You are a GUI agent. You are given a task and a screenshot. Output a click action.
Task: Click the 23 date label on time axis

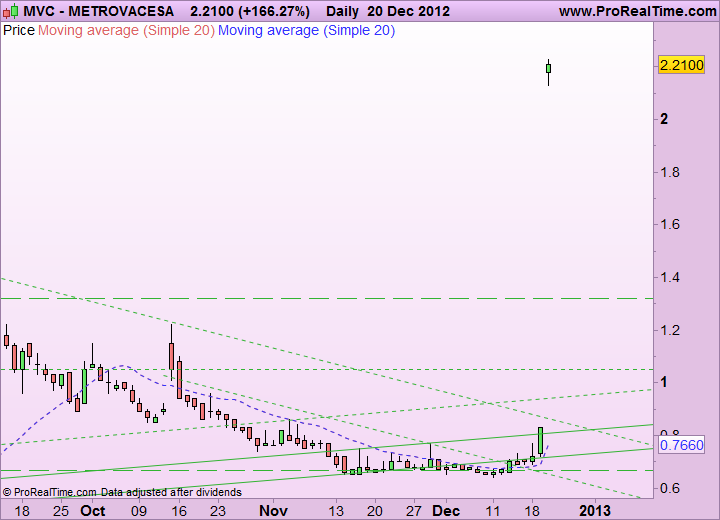pos(218,511)
